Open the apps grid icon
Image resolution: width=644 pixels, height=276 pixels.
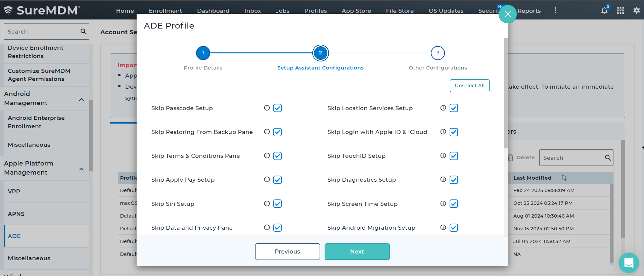(620, 10)
